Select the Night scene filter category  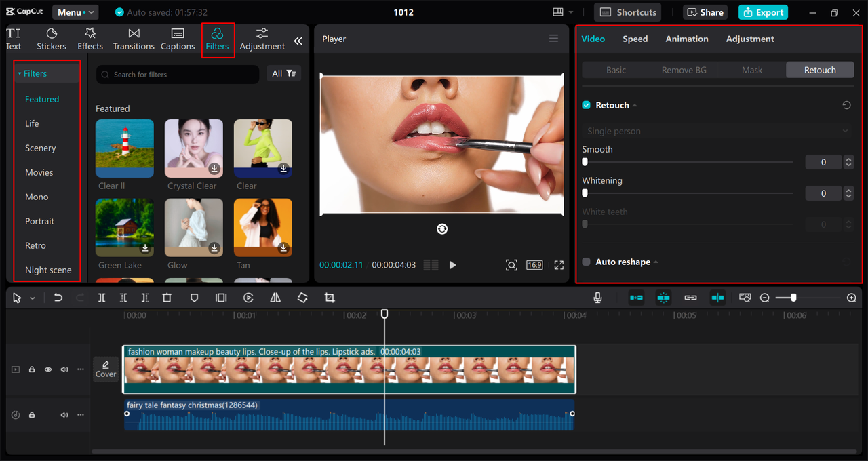coord(48,270)
